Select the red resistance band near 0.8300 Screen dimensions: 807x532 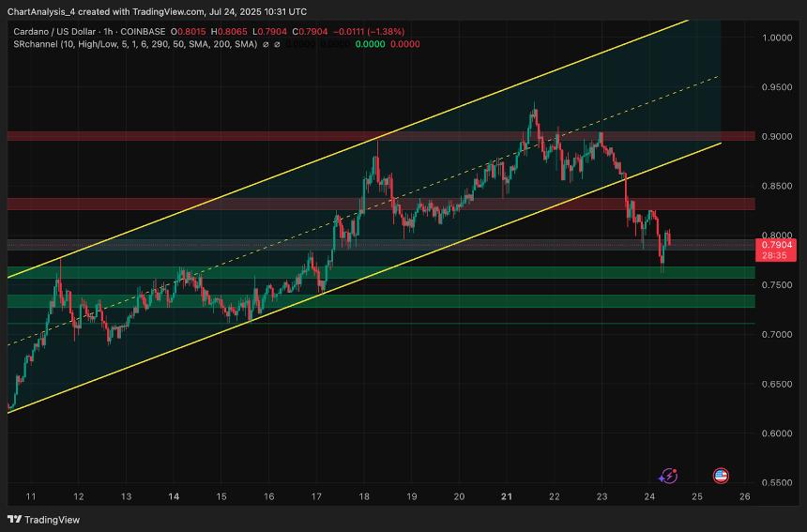[x=375, y=204]
